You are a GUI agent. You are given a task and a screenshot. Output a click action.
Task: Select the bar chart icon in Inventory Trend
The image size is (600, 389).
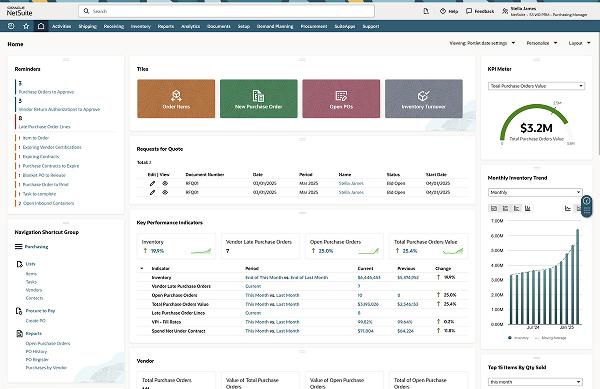pos(528,208)
